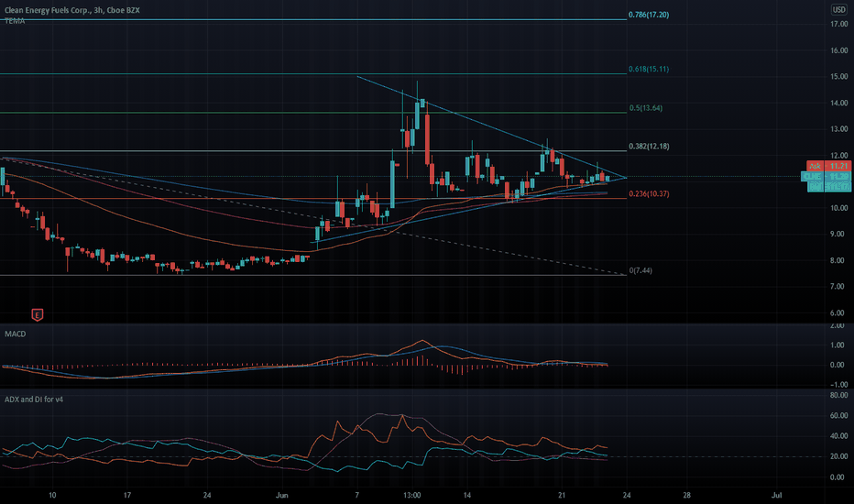Click the TEMA indicator label
Screen dimensions: 854x504
tap(15, 21)
